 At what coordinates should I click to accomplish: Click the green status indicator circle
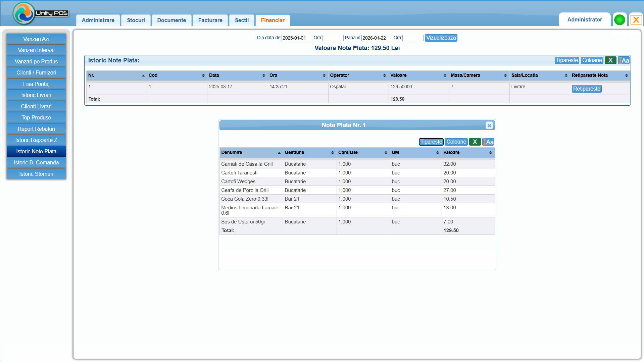pos(620,20)
